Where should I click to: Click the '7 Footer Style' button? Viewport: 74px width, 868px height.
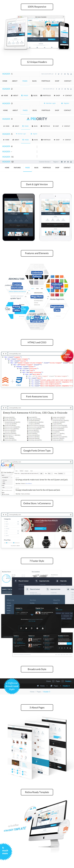[37, 561]
